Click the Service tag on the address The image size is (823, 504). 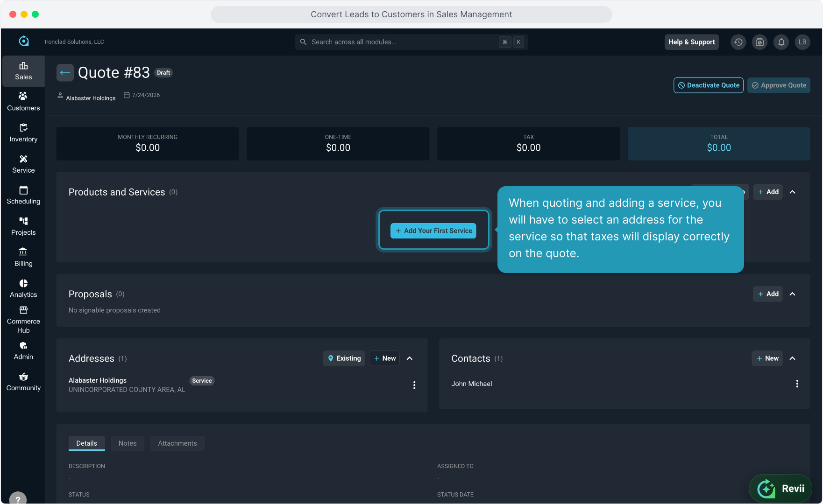(x=202, y=381)
